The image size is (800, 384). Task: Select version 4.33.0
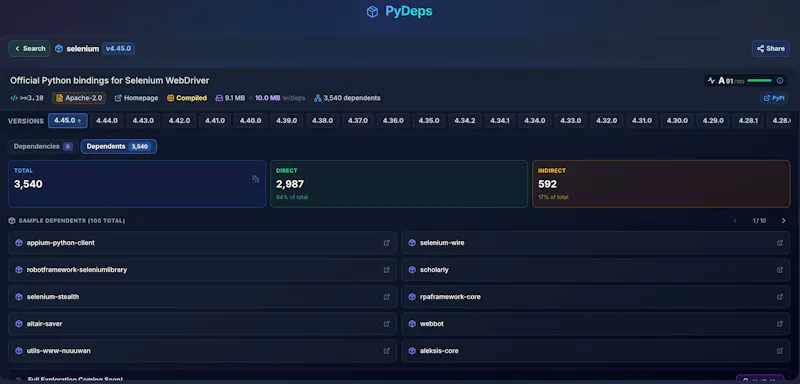tap(570, 121)
